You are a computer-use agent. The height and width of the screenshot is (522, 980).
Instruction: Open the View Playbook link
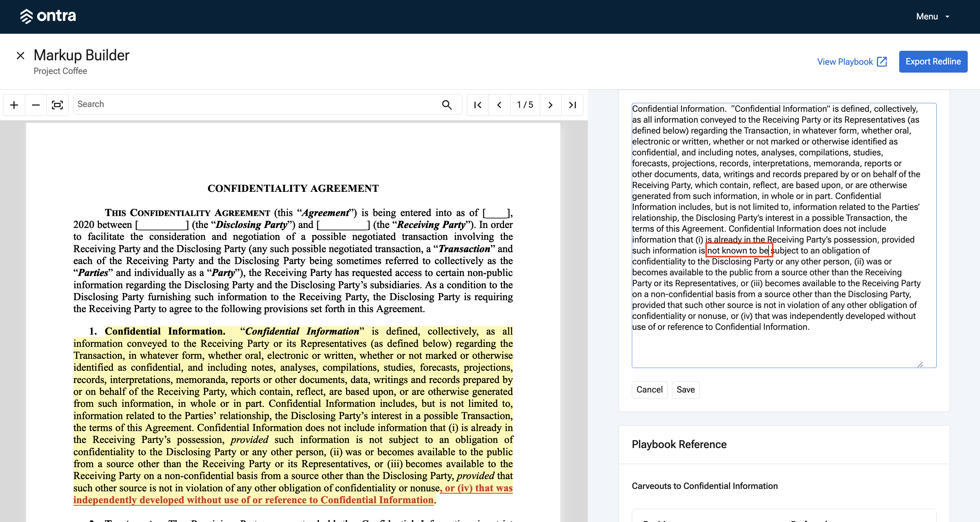tap(852, 62)
